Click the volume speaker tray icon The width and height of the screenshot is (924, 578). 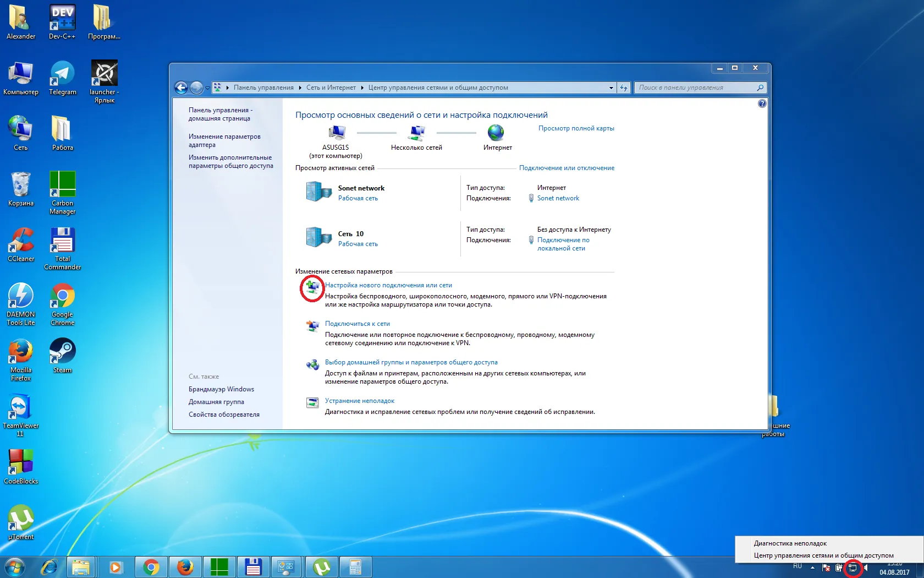coord(866,568)
